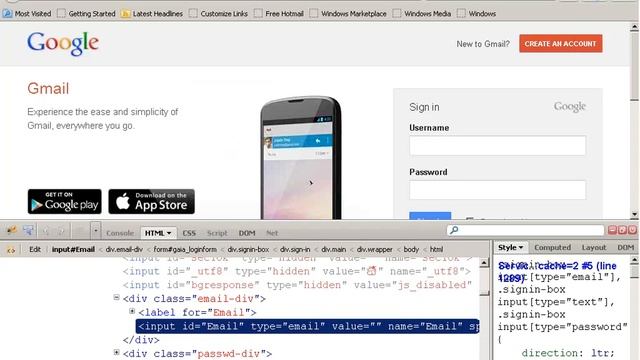The image size is (640, 360).
Task: Open the Customize Links bookmark
Action: tap(219, 13)
